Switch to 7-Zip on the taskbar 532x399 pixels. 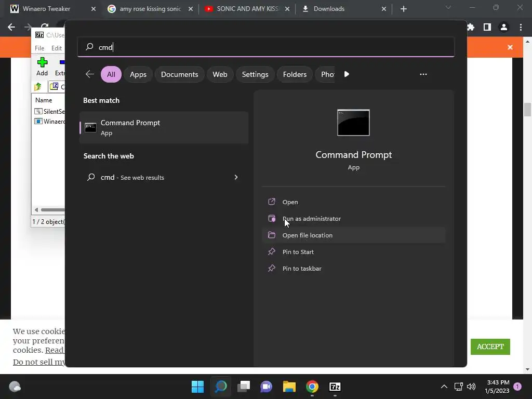pos(335,387)
